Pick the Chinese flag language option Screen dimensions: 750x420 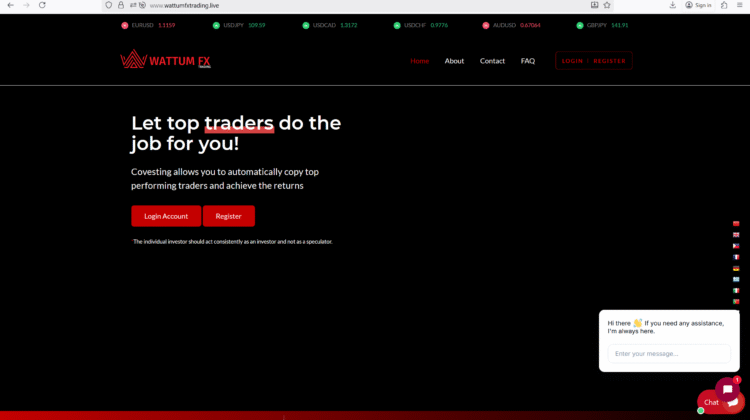[x=736, y=224]
